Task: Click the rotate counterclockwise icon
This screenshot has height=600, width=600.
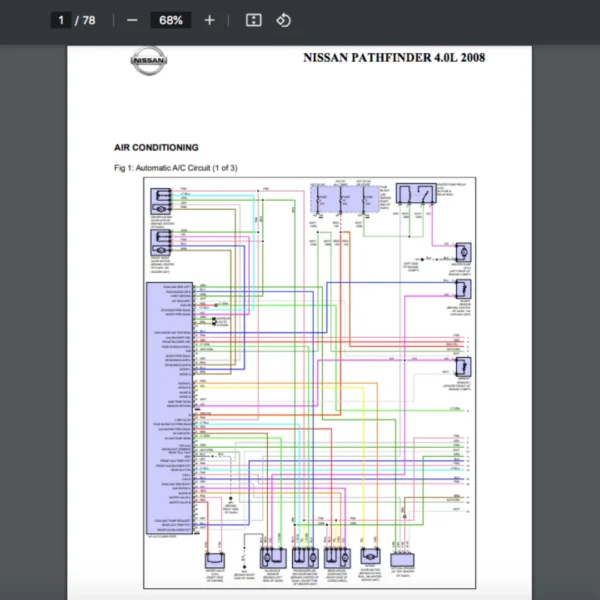Action: tap(283, 20)
